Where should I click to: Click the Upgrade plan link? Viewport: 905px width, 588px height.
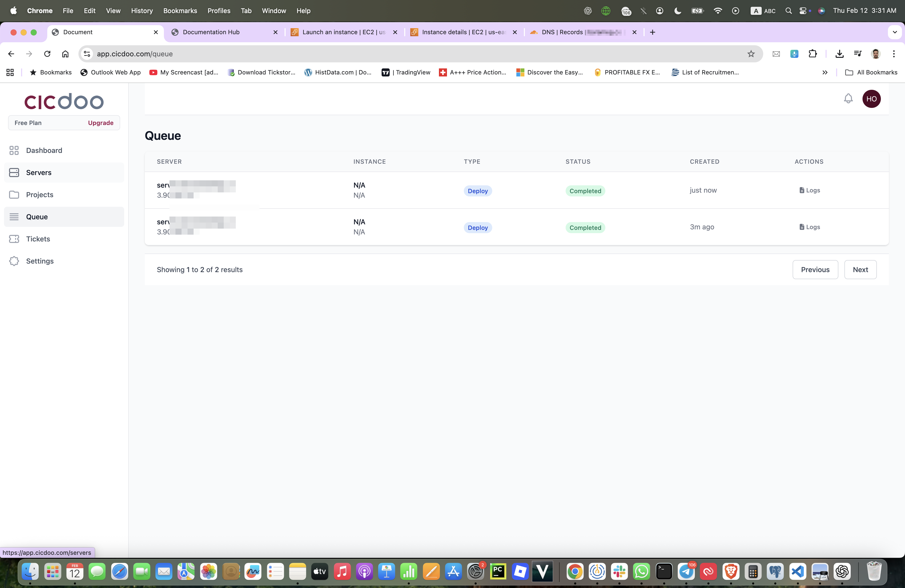click(100, 123)
